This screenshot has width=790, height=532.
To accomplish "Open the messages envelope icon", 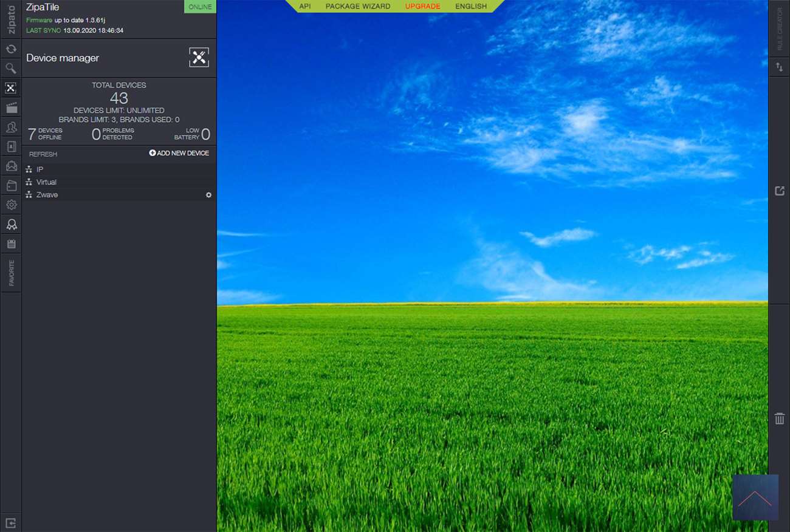I will tap(11, 166).
